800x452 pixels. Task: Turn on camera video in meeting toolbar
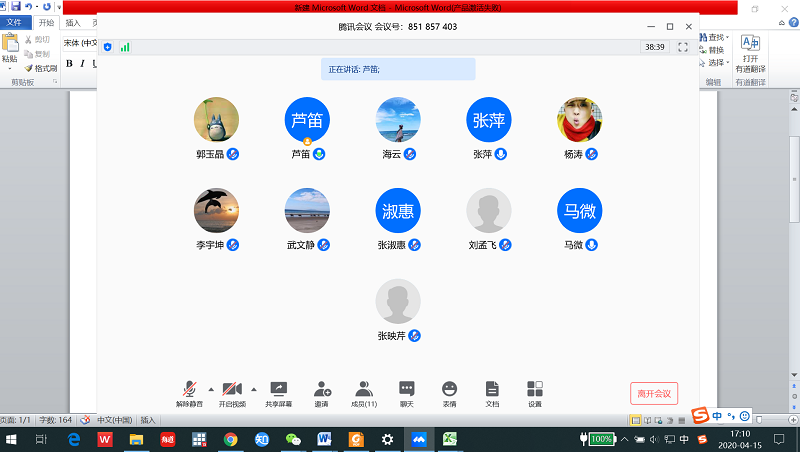pyautogui.click(x=232, y=394)
